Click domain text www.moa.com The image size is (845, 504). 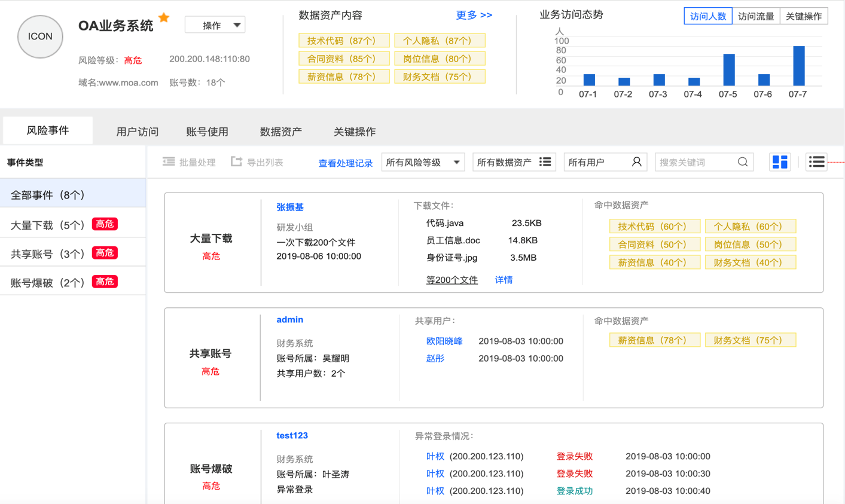pos(129,83)
